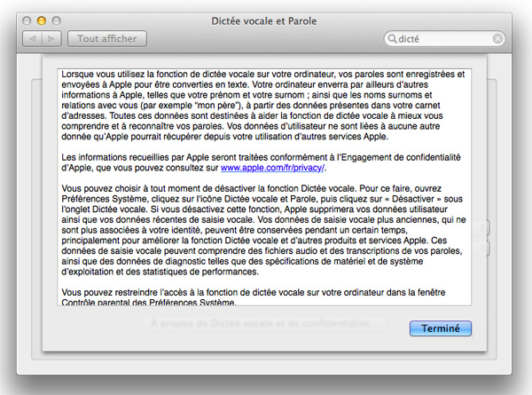
Task: Click the magnifying glass search icon
Action: coord(392,39)
